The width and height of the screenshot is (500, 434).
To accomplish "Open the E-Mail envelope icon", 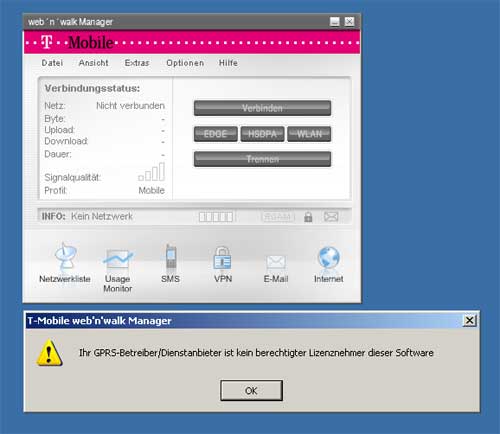I will tap(276, 262).
